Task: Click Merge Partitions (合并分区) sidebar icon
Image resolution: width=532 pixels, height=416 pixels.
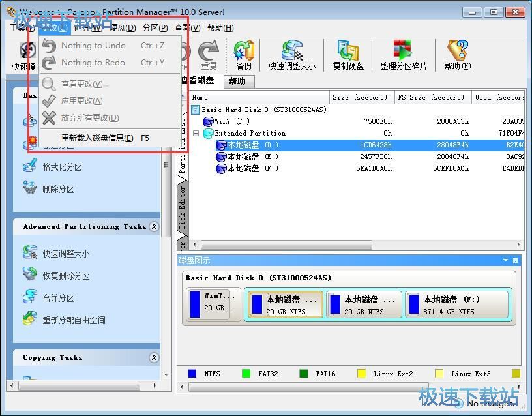Action: coord(30,297)
